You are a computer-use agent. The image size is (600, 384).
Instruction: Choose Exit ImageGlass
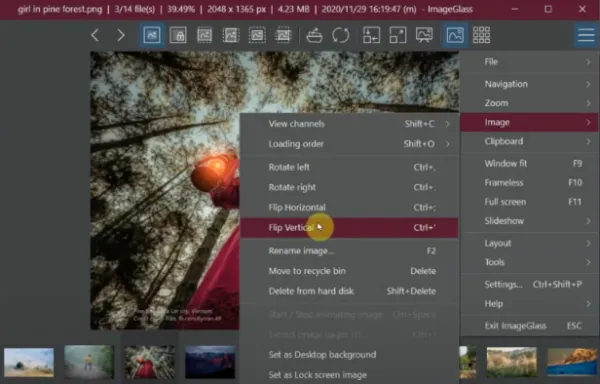point(530,326)
